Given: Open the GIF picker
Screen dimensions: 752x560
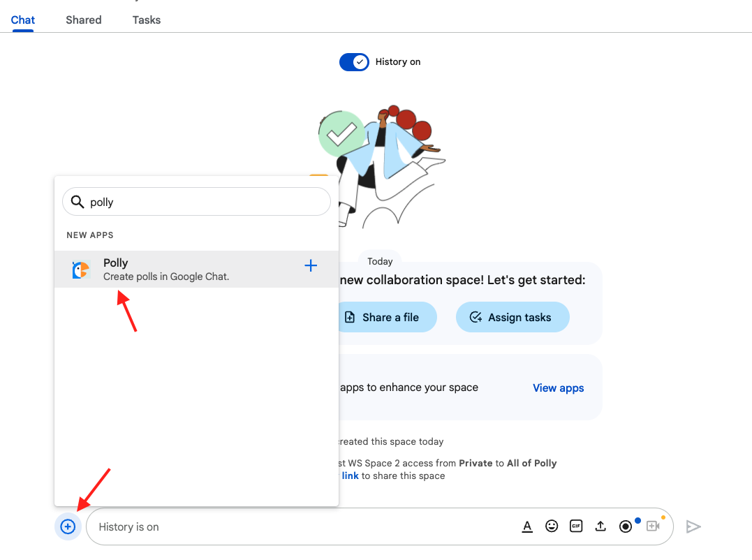Looking at the screenshot, I should click(576, 526).
